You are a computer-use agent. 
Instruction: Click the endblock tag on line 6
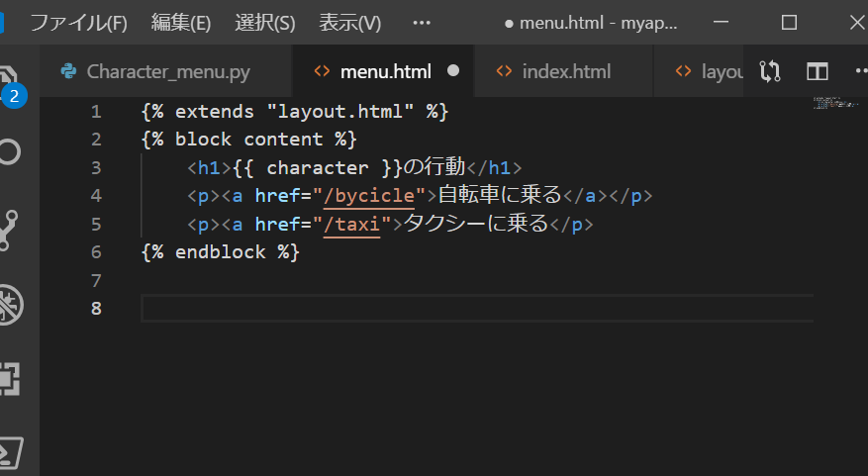(221, 252)
